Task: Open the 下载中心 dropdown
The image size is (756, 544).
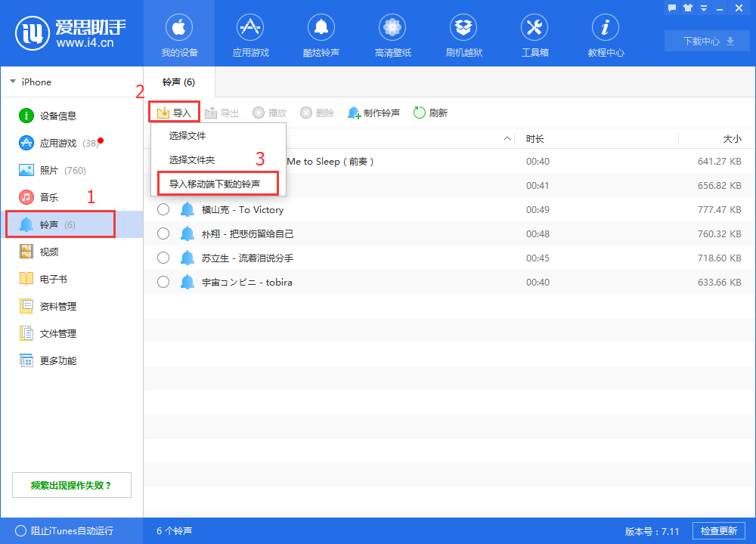Action: 706,41
